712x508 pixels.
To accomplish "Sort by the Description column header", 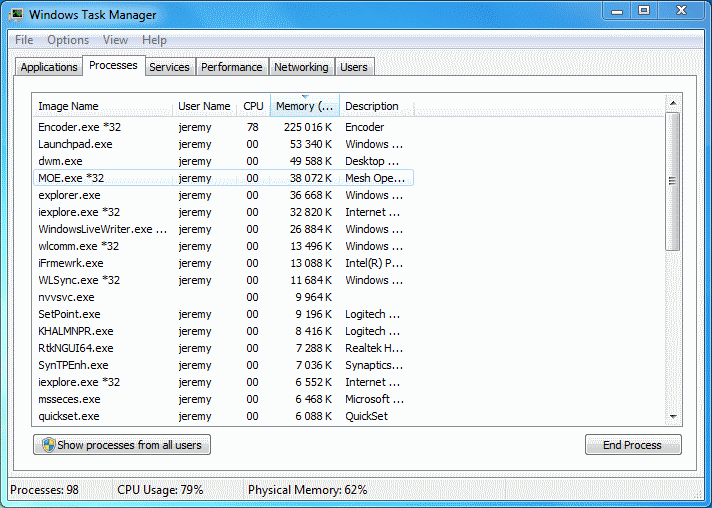I will [x=377, y=106].
